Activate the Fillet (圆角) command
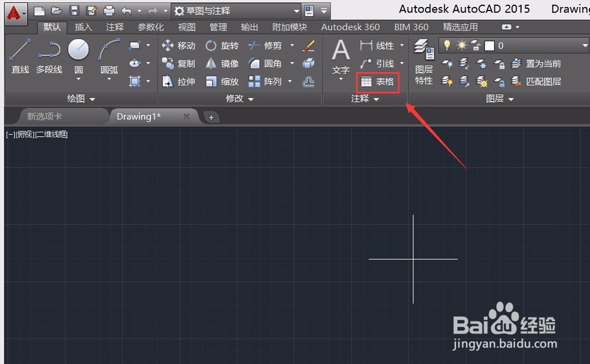This screenshot has width=590, height=364. coord(265,64)
